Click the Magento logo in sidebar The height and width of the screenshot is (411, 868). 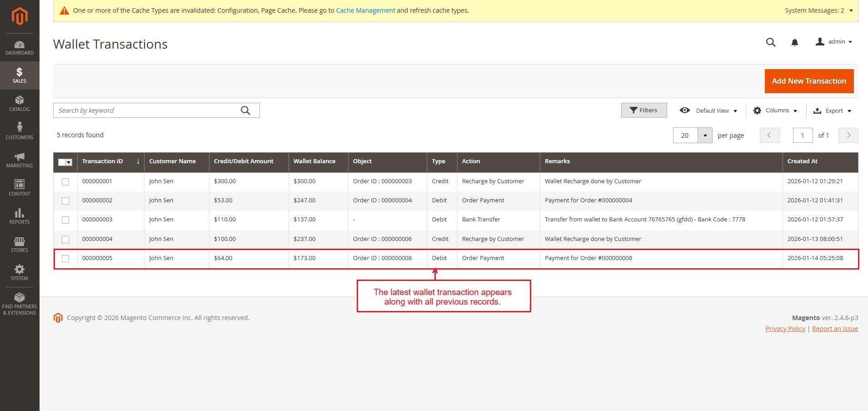[20, 16]
